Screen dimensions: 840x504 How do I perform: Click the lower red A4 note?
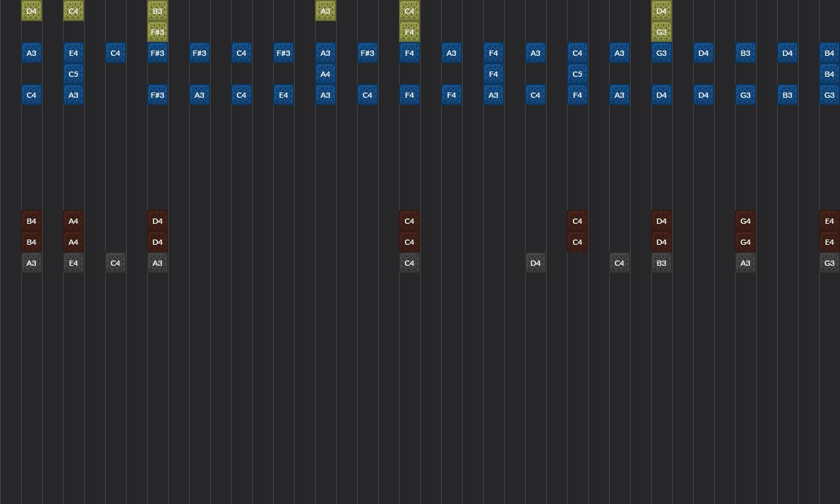(x=73, y=242)
